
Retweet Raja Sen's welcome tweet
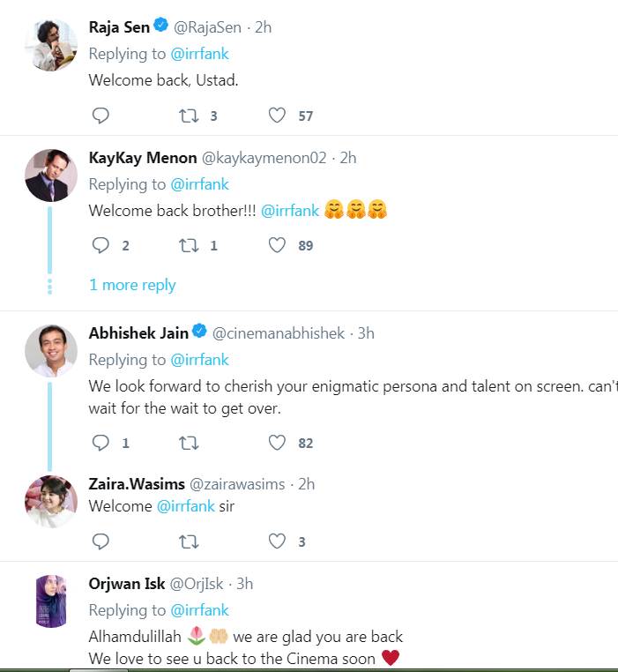coord(189,116)
